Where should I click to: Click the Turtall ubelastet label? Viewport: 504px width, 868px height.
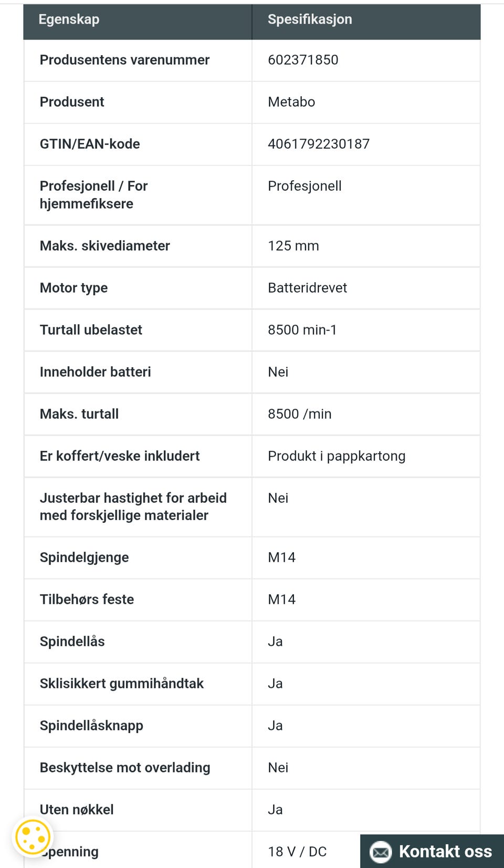click(x=91, y=330)
